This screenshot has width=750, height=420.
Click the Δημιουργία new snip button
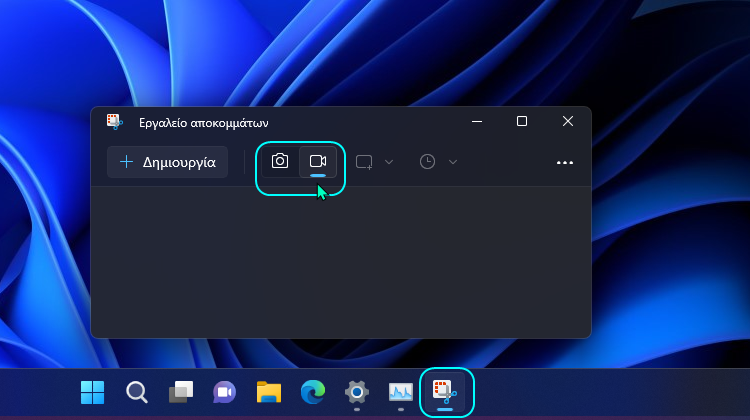(x=167, y=162)
